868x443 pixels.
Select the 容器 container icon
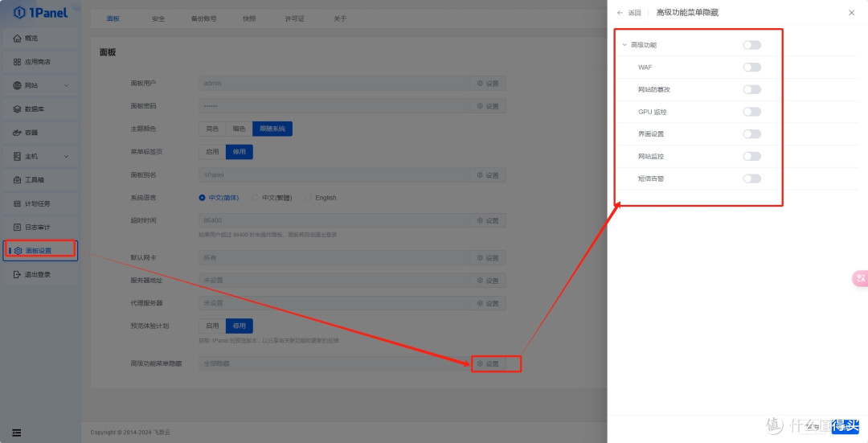[18, 133]
